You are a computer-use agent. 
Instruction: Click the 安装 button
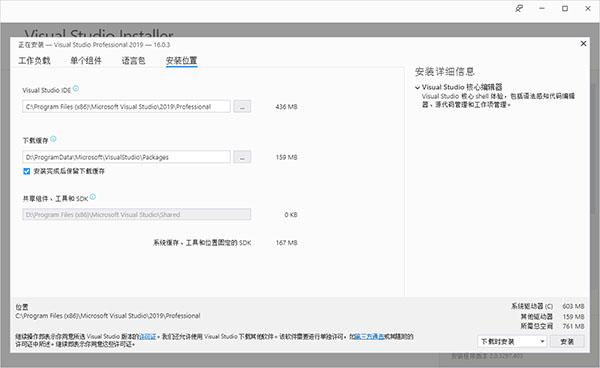[x=567, y=341]
